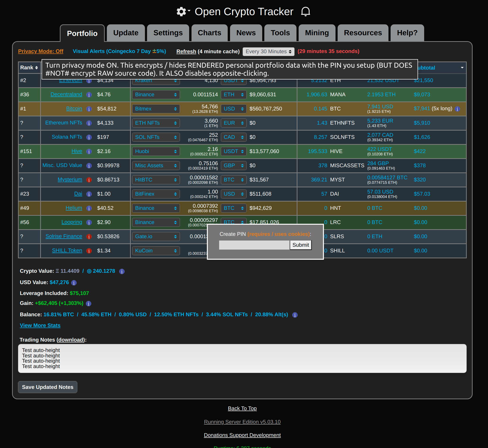Image resolution: width=488 pixels, height=448 pixels.
Task: Toggle Privacy Mode: Off link
Action: click(41, 51)
